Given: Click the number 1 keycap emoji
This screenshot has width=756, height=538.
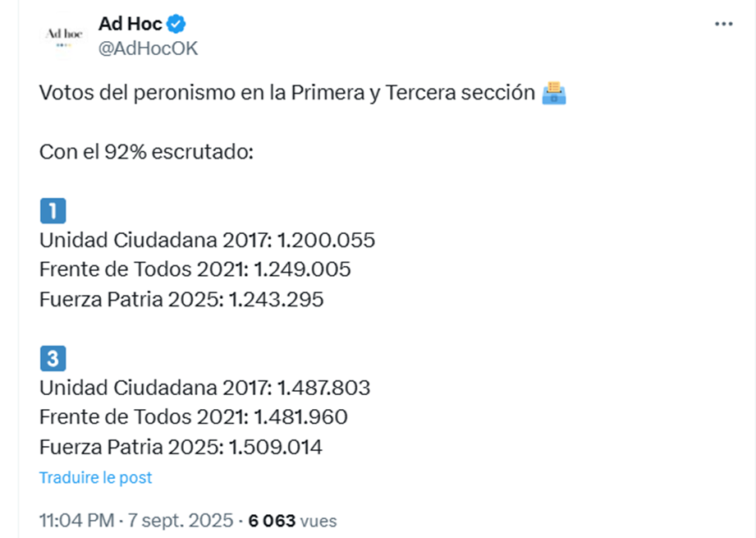Looking at the screenshot, I should (53, 211).
